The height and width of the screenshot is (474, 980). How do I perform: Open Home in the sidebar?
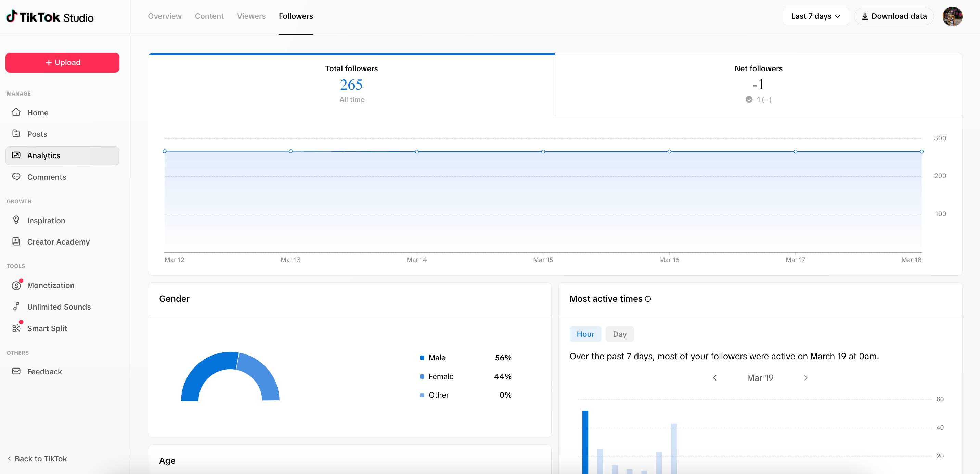point(62,112)
